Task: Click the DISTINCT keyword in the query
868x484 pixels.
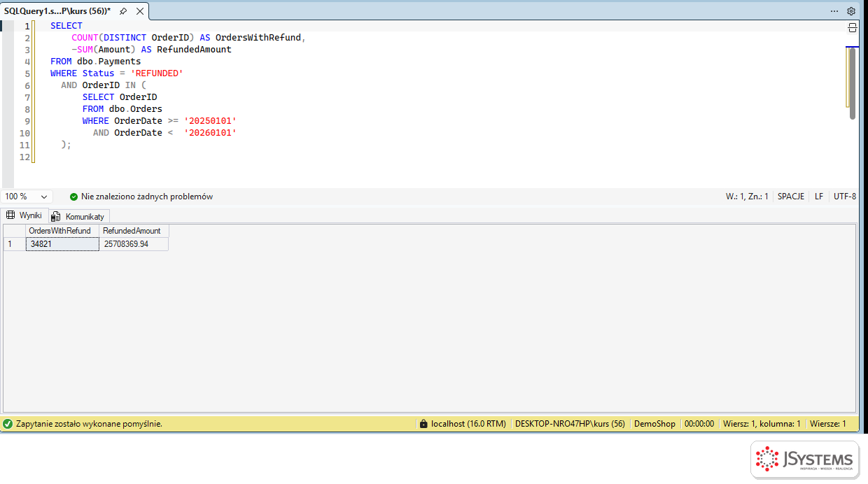Action: pos(125,38)
